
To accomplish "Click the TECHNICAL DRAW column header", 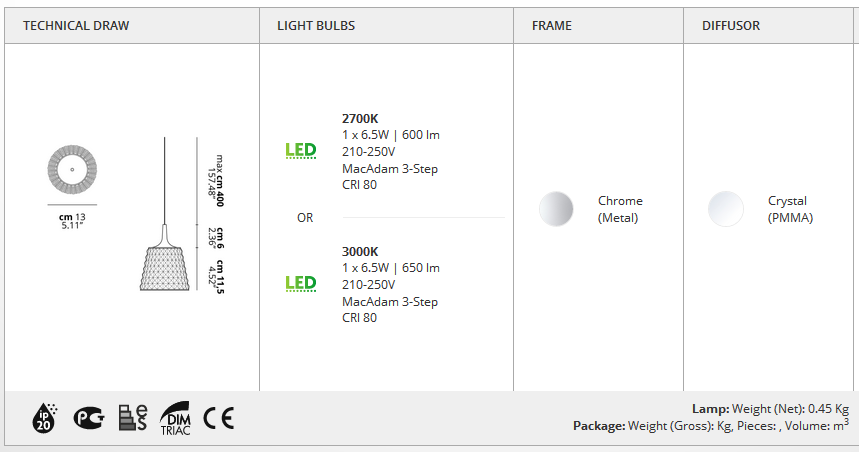I will (76, 26).
